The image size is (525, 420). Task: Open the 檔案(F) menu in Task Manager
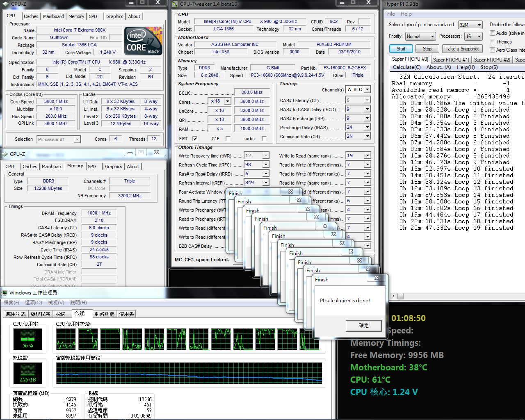11,303
